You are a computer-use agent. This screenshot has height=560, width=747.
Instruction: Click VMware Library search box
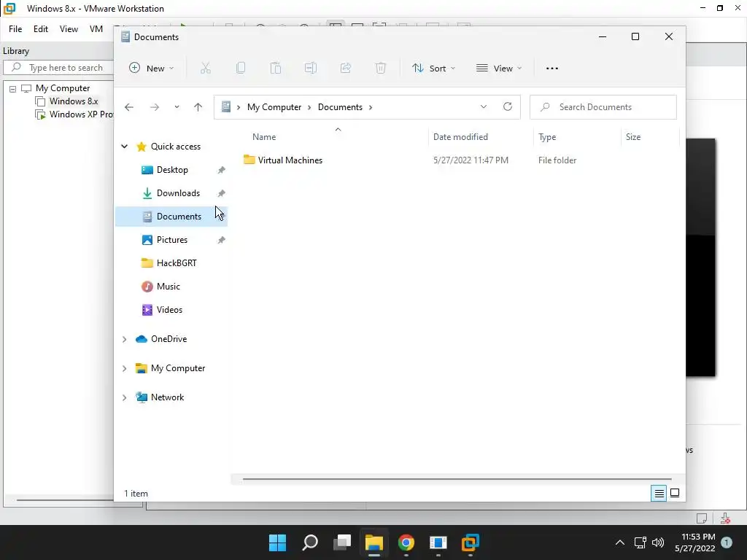coord(58,68)
